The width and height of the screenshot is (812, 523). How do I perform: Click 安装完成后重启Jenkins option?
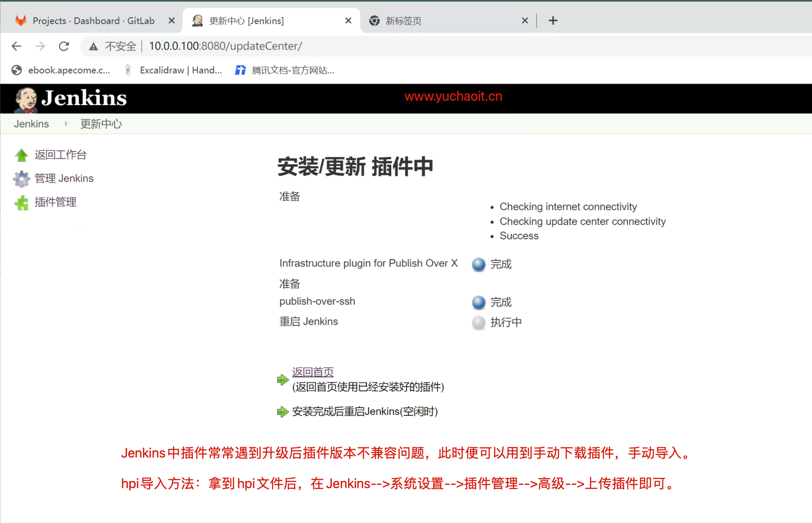(x=364, y=412)
